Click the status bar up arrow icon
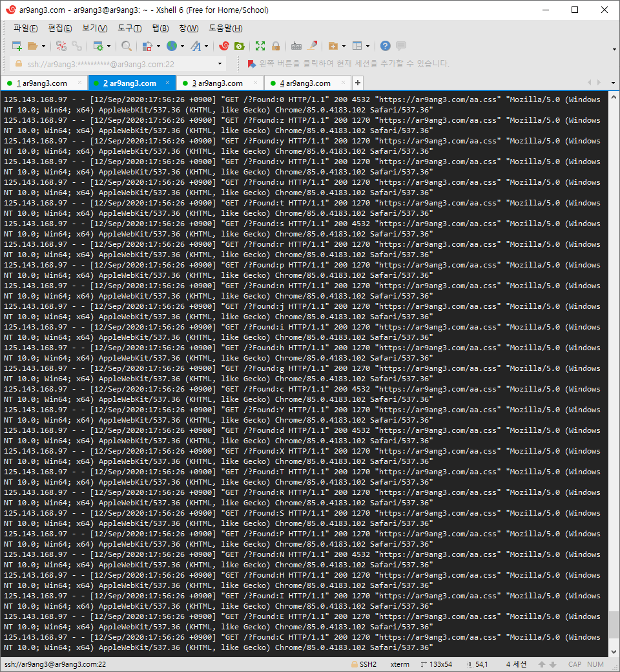The image size is (620, 672). point(542,664)
